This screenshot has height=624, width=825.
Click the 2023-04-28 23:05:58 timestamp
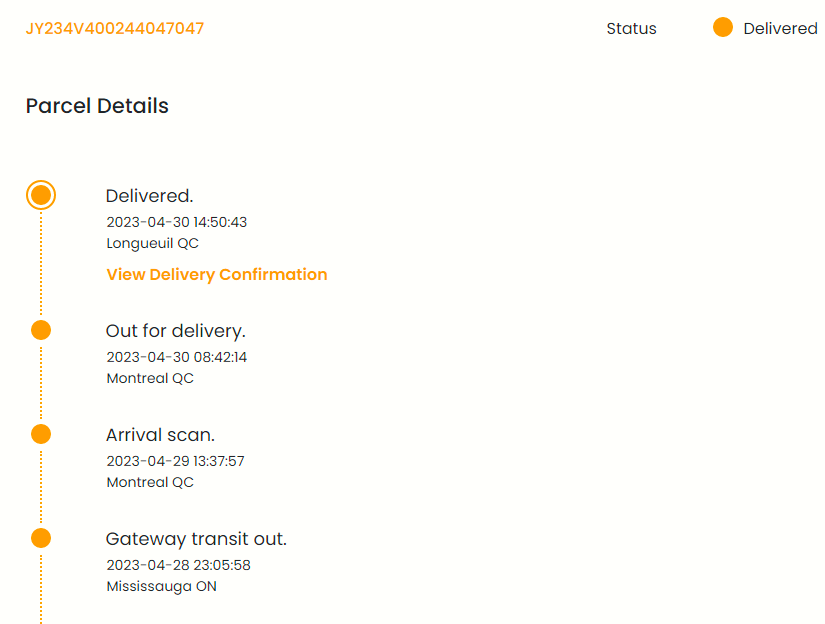pos(178,565)
